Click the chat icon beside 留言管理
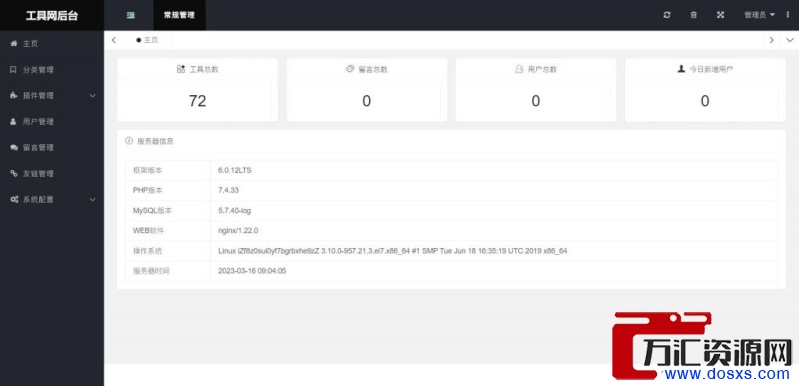This screenshot has width=799, height=386. coord(14,148)
